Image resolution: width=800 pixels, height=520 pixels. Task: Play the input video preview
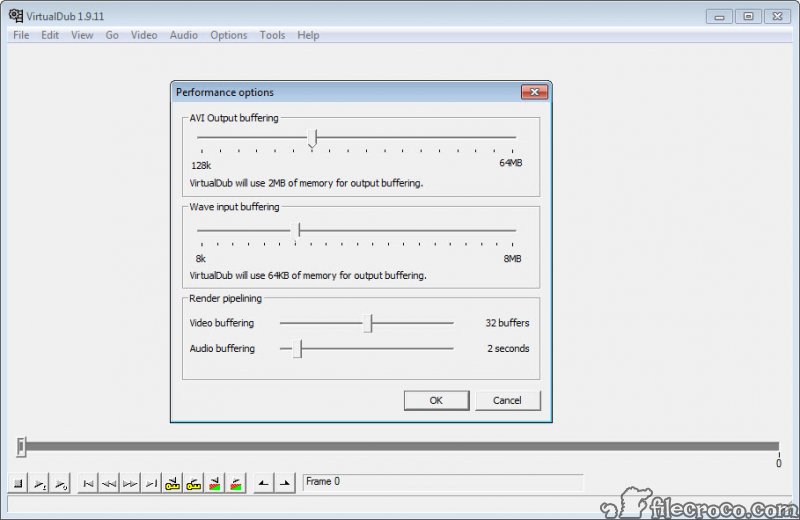point(39,483)
